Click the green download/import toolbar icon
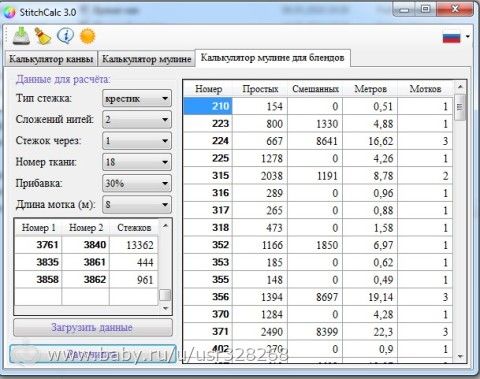This screenshot has width=480, height=379. point(21,36)
